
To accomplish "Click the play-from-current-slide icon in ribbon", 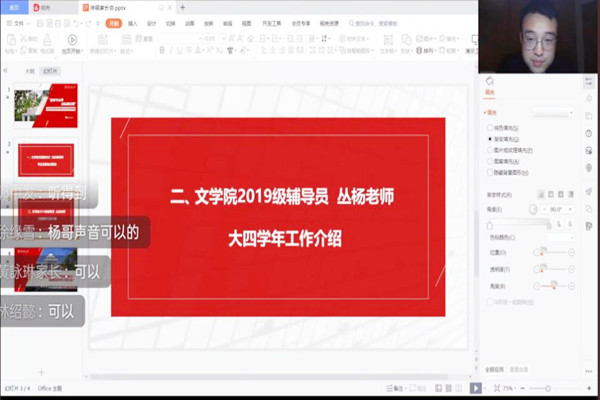I will click(x=70, y=42).
